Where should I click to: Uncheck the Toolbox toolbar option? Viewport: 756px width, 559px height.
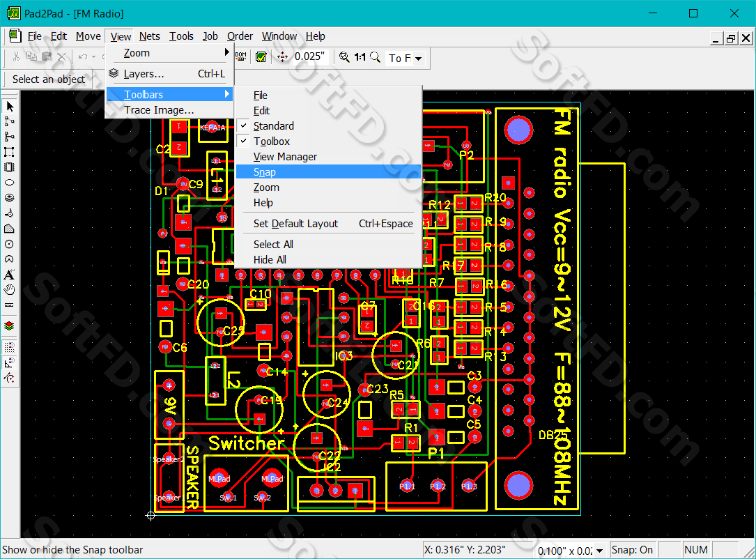(328, 141)
